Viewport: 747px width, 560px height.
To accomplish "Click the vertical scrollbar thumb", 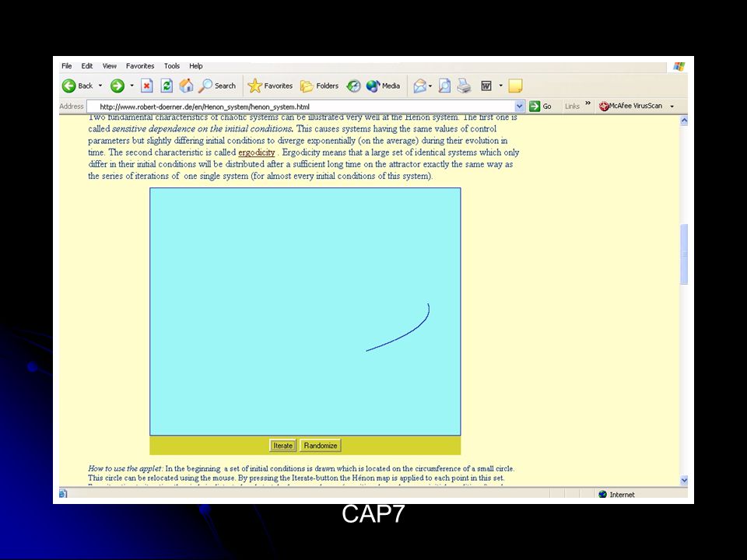I will pyautogui.click(x=684, y=254).
